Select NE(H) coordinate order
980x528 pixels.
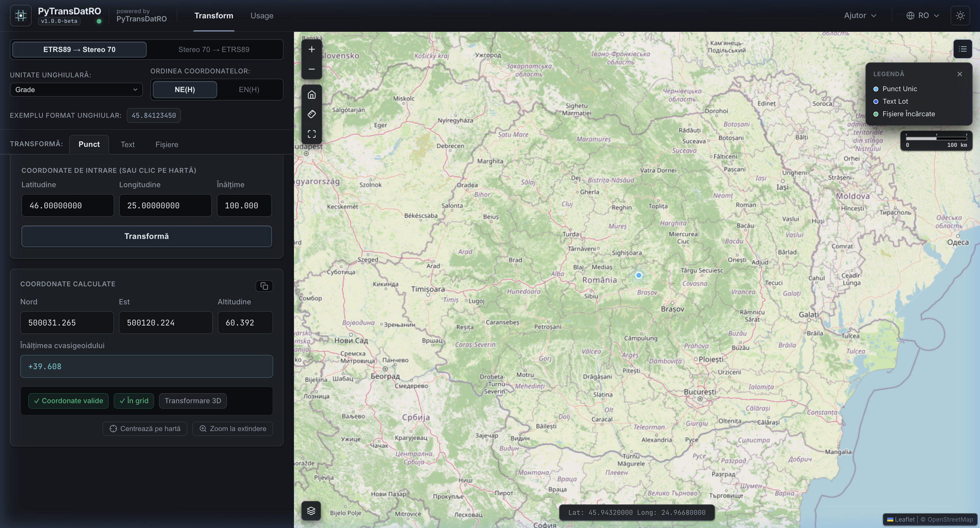185,90
